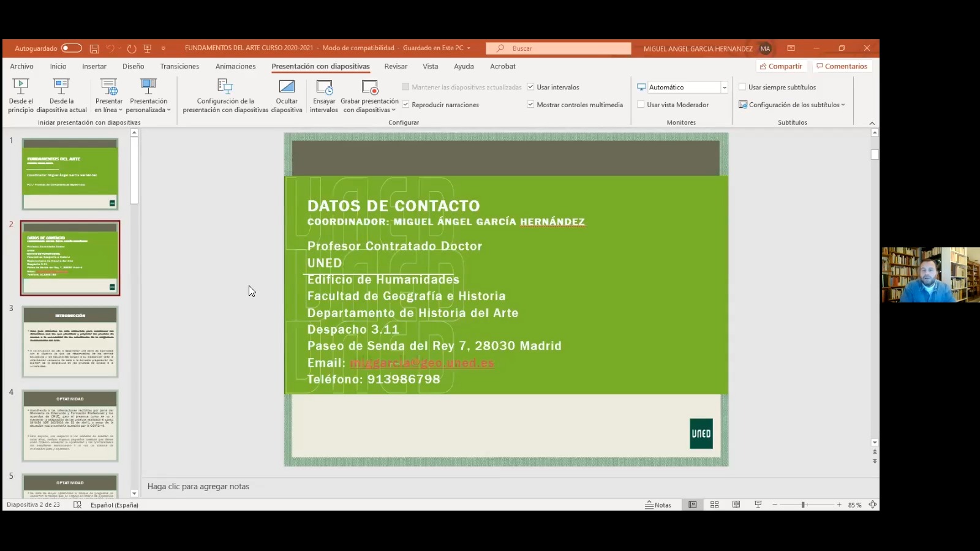Viewport: 980px width, 551px height.
Task: Open the Animaciones tab
Action: tap(236, 66)
